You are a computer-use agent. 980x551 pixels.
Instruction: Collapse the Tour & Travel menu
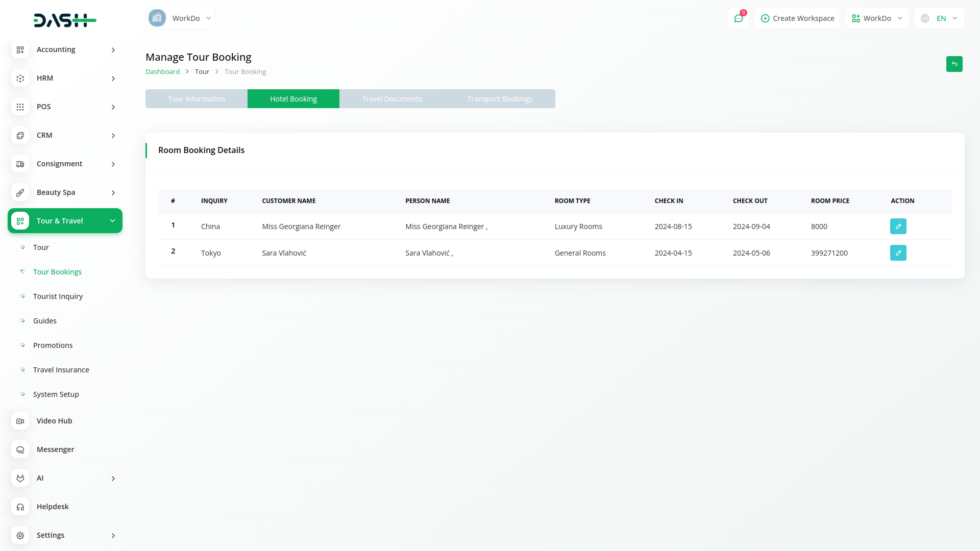(112, 221)
